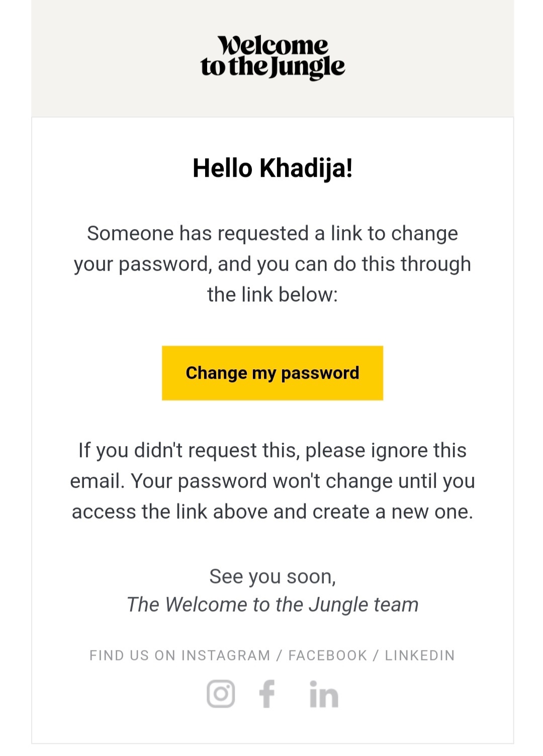Click the 'Someone has requested a link' line
Image resolution: width=543 pixels, height=756 pixels.
point(273,234)
